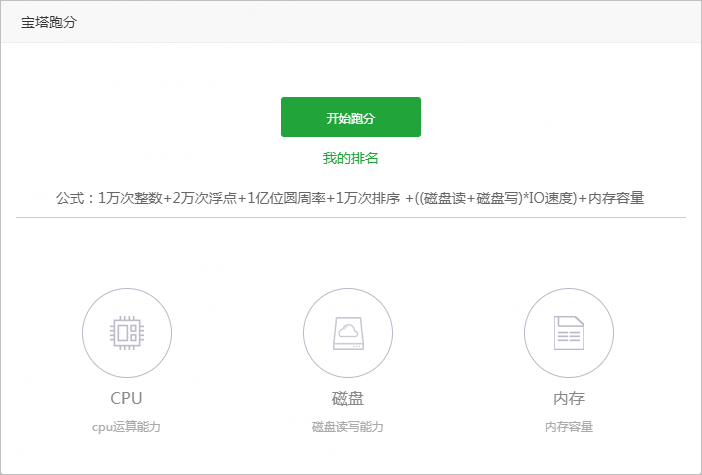Click the green 开始跑分 button
The height and width of the screenshot is (475, 702).
[350, 117]
